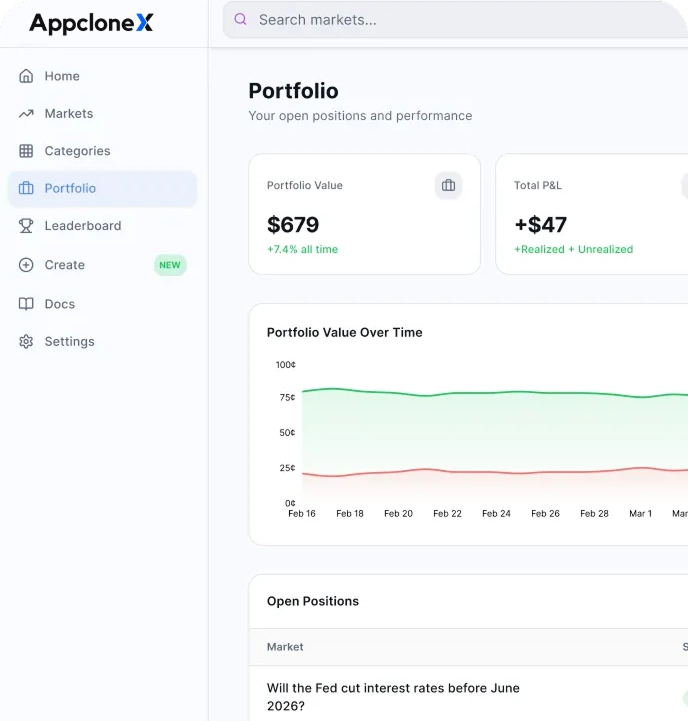This screenshot has height=721, width=688.
Task: Open Settings from the sidebar
Action: tap(102, 342)
